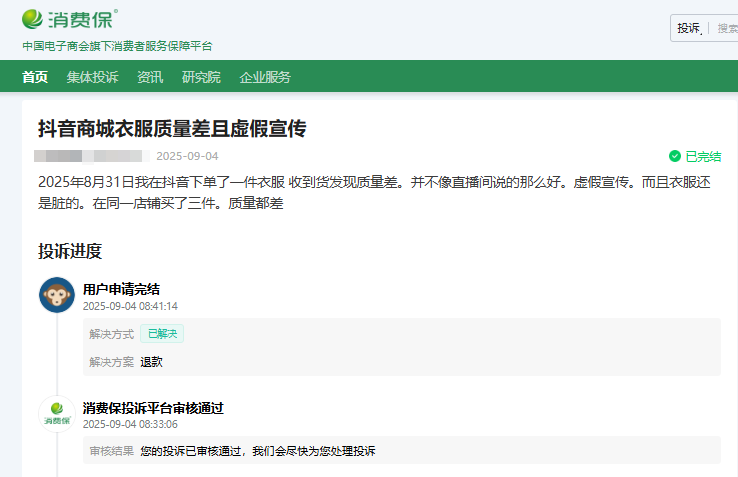Open the 投诉 search type dropdown
This screenshot has height=477, width=738.
(x=690, y=28)
